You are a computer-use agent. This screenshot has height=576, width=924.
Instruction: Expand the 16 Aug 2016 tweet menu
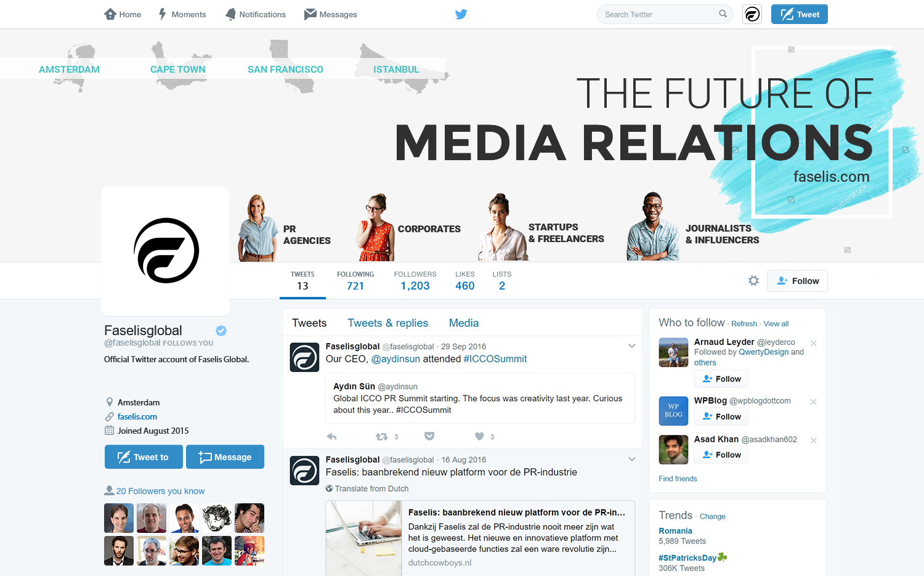point(631,460)
